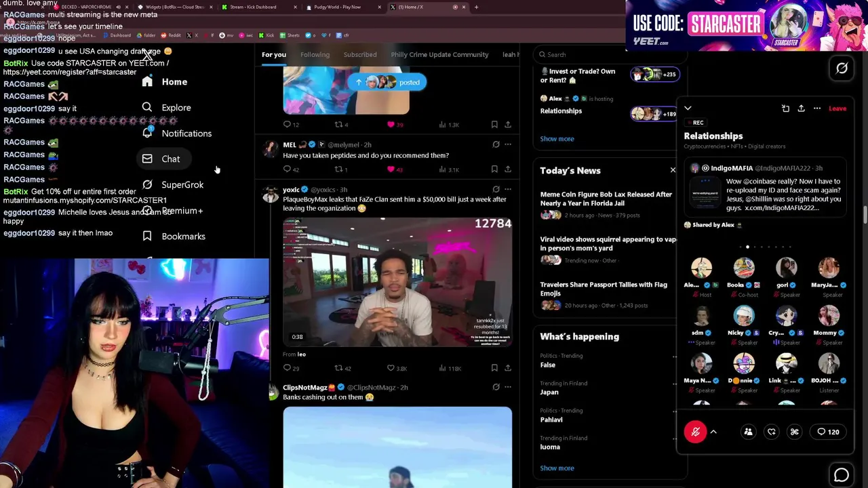Open the messages bubble below the Space panel

coord(842,475)
